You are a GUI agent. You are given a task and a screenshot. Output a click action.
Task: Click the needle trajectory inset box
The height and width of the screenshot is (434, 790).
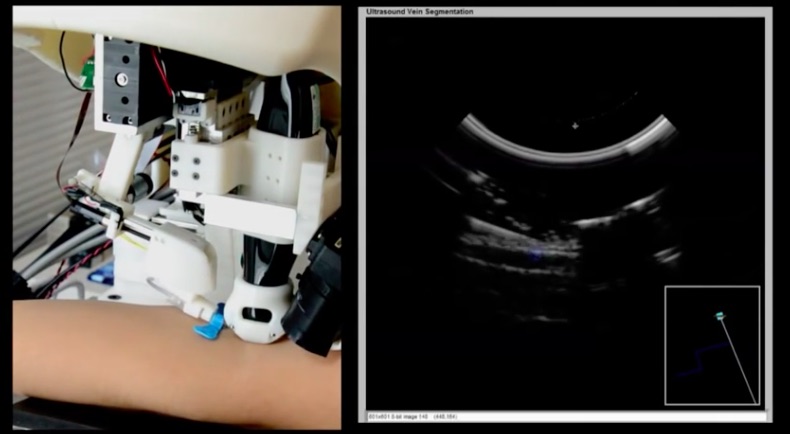point(712,345)
